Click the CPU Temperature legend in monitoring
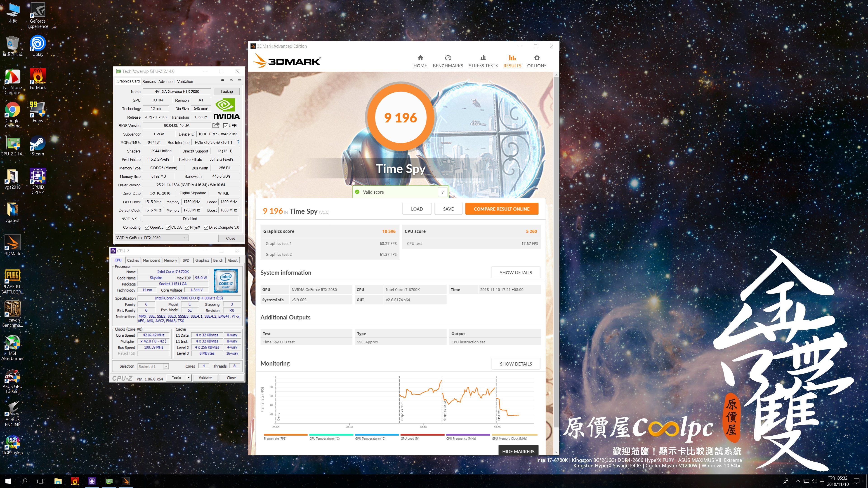The height and width of the screenshot is (488, 868). [331, 437]
